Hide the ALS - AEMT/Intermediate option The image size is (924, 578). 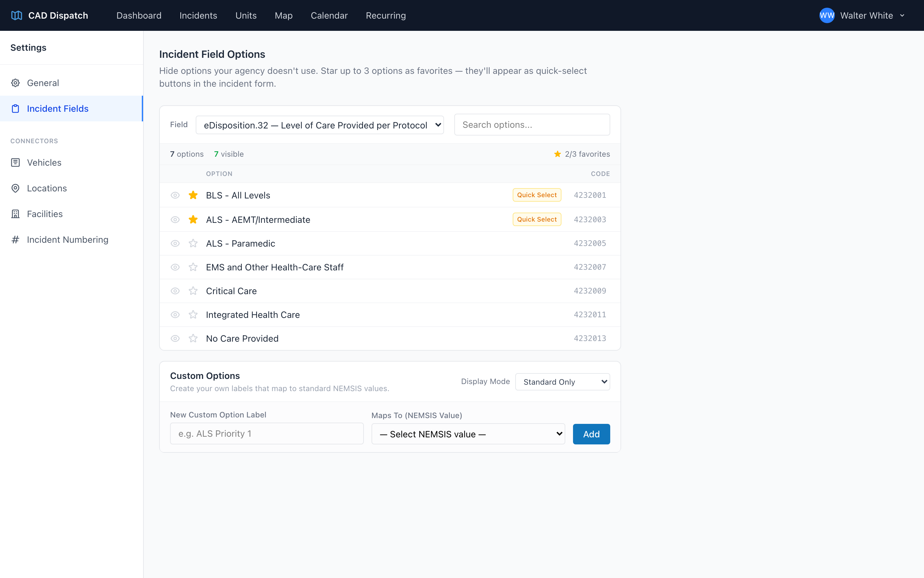[x=175, y=219]
